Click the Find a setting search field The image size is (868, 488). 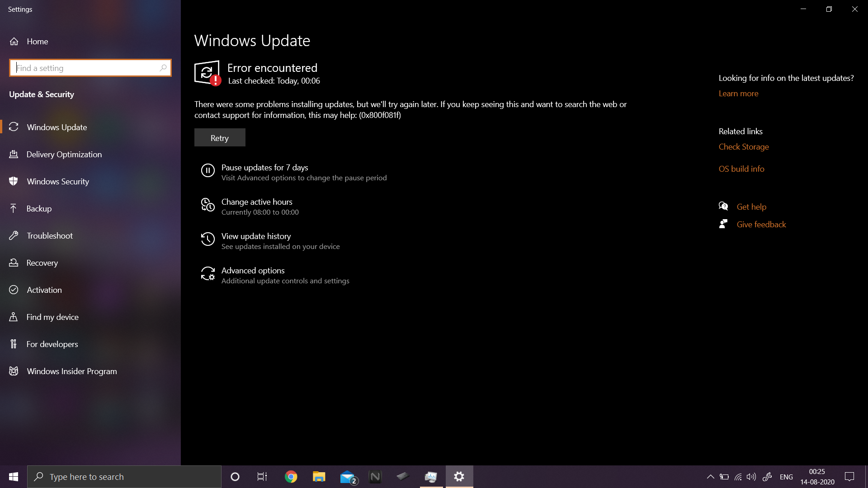(90, 68)
